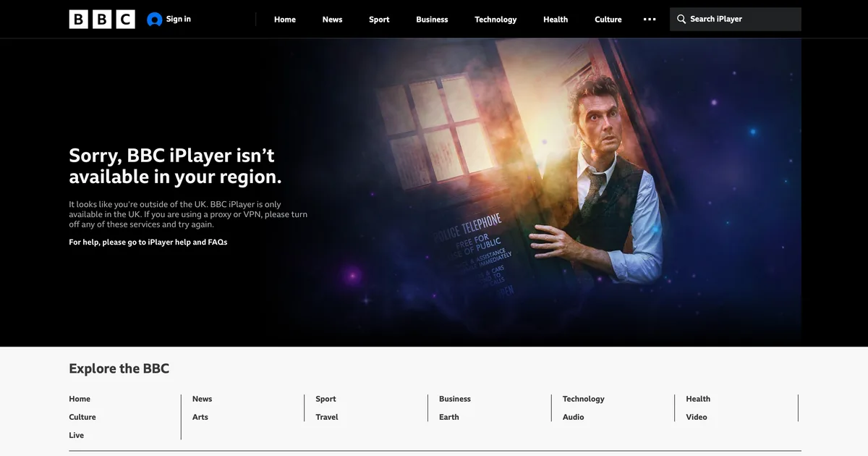Open iPlayer help and FAQs link
This screenshot has width=868, height=456.
187,242
